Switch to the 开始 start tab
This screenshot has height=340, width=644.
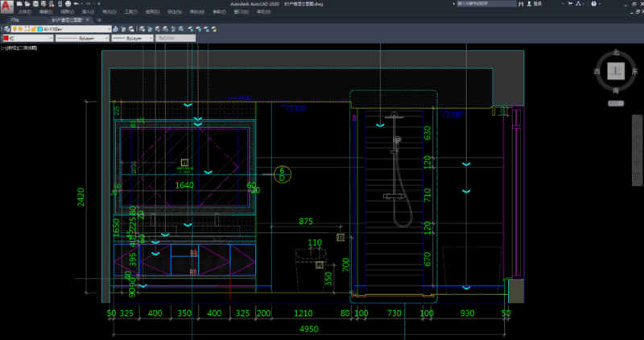14,20
